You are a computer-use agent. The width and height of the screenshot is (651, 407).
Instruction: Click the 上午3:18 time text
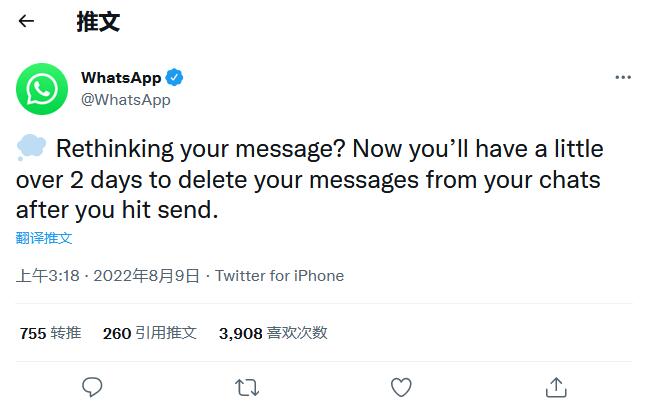coord(48,276)
